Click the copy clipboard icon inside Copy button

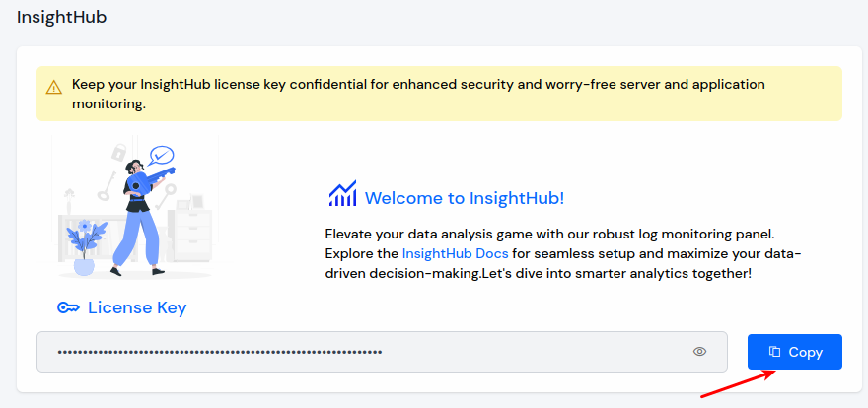pos(775,352)
